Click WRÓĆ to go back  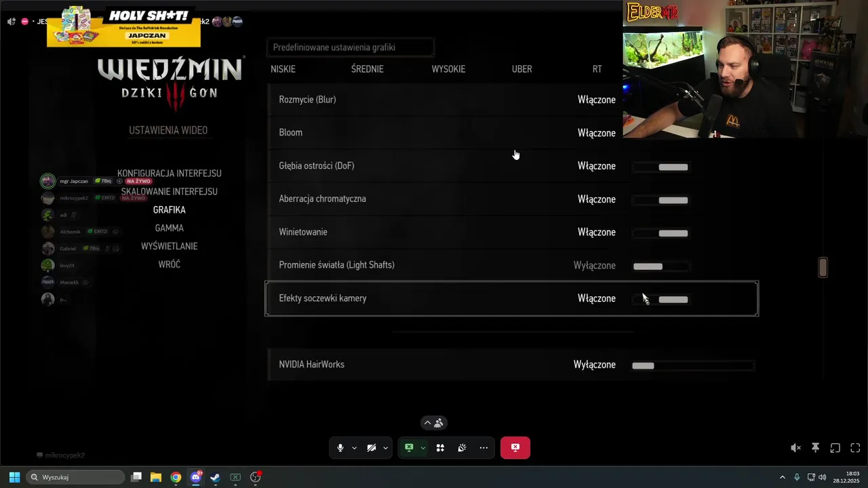coord(170,264)
